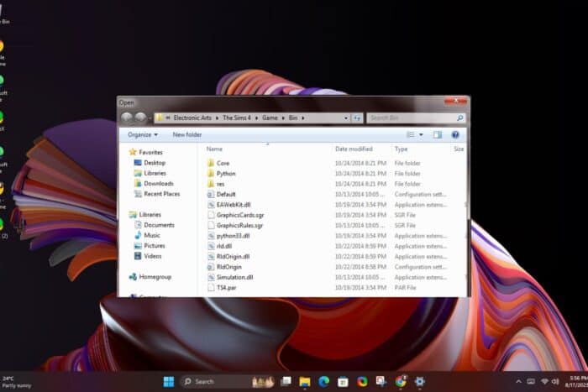Sort by the Name column header
This screenshot has height=392, width=588.
tap(214, 149)
